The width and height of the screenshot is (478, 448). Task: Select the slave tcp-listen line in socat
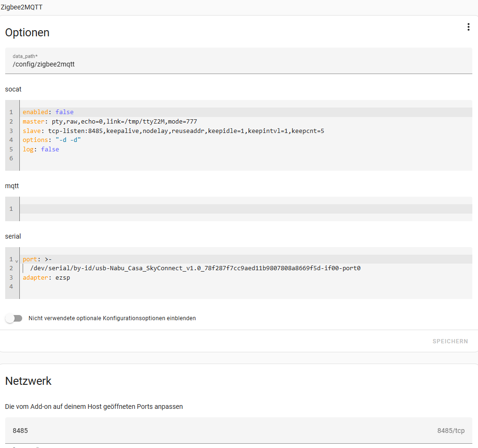[173, 131]
